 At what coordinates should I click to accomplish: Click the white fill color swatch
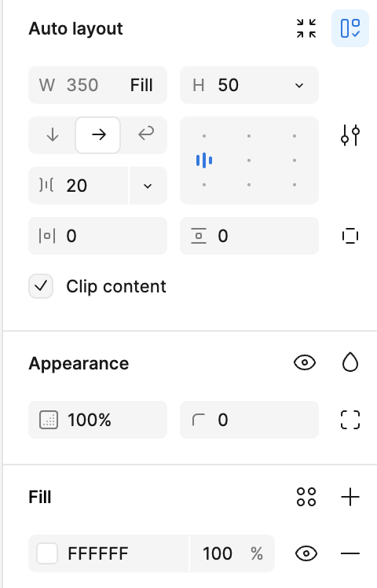click(x=47, y=553)
